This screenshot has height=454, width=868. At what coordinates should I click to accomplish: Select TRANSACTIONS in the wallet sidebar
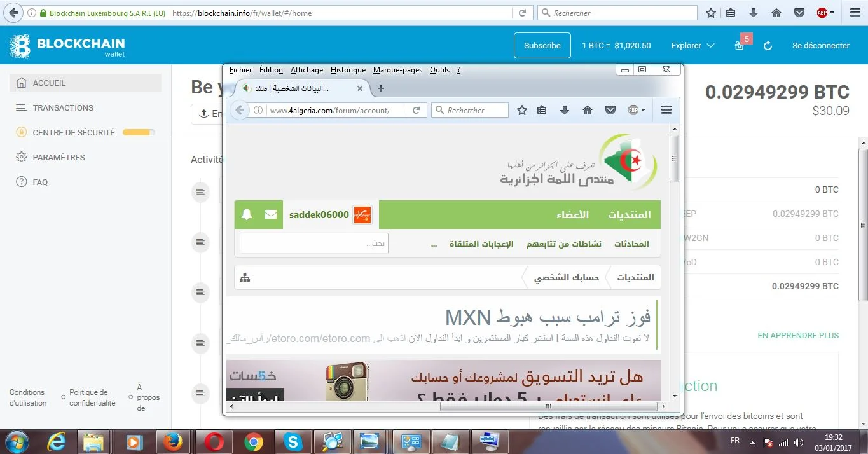(x=63, y=107)
